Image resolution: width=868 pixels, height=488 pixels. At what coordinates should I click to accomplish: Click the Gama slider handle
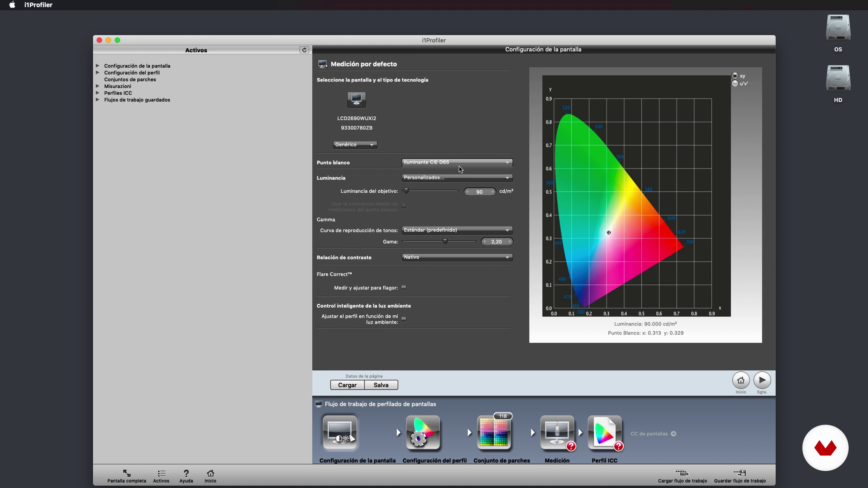tap(445, 241)
